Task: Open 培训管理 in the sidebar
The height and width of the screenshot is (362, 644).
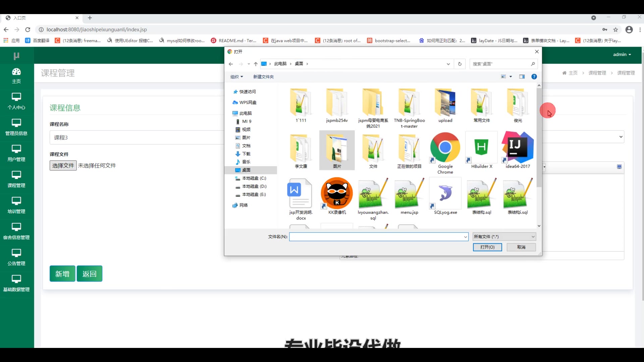Action: [x=16, y=205]
